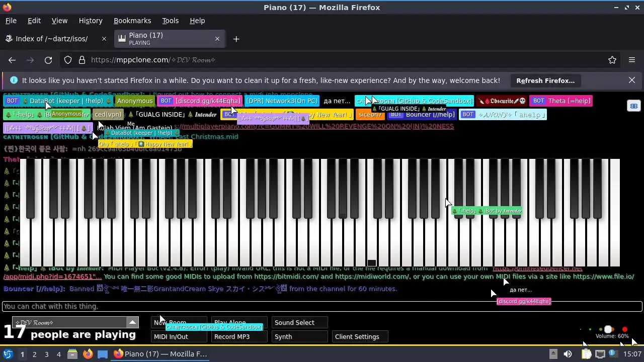The image size is (644, 362).
Task: Click the [discord.gg/k44Eqha] bot user tag
Action: click(200, 101)
